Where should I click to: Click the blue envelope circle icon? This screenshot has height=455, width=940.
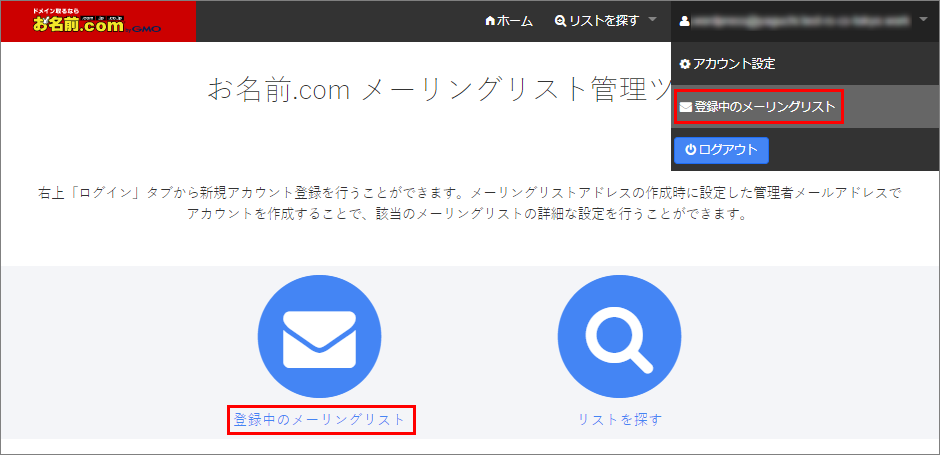(x=320, y=336)
